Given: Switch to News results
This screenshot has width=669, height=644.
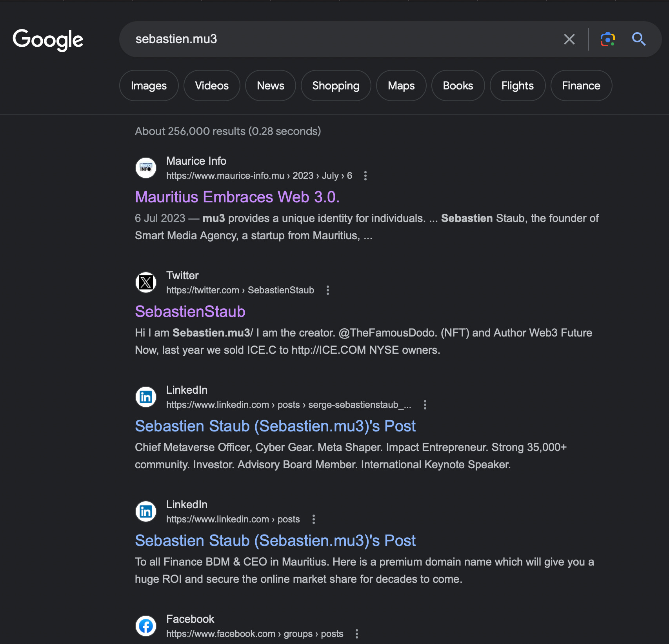Looking at the screenshot, I should pyautogui.click(x=271, y=86).
